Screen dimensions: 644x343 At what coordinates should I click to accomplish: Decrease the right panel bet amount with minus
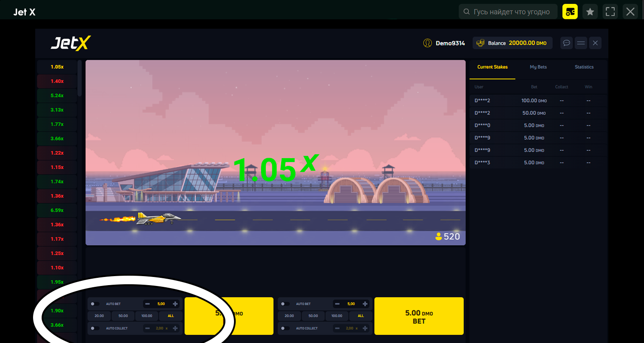(338, 304)
